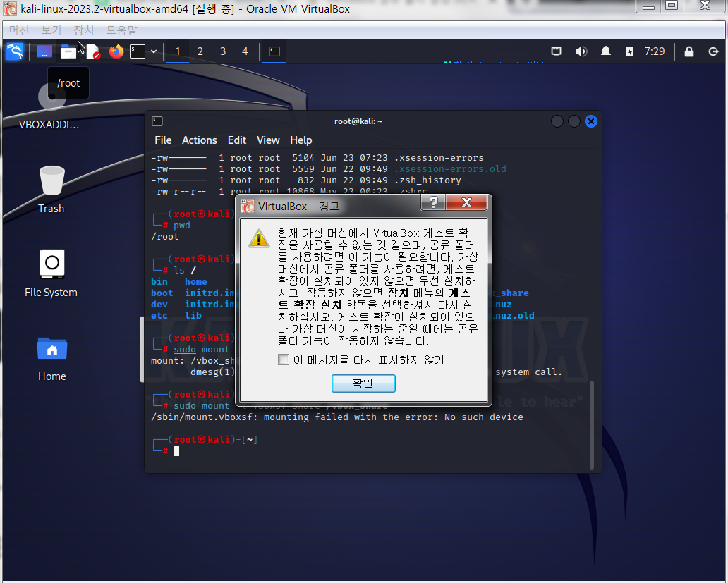The width and height of the screenshot is (728, 583).
Task: Switch to workspace 4
Action: (245, 51)
